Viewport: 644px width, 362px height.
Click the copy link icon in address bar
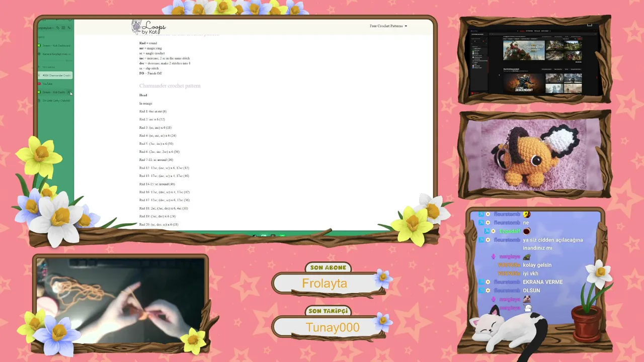pos(58,28)
